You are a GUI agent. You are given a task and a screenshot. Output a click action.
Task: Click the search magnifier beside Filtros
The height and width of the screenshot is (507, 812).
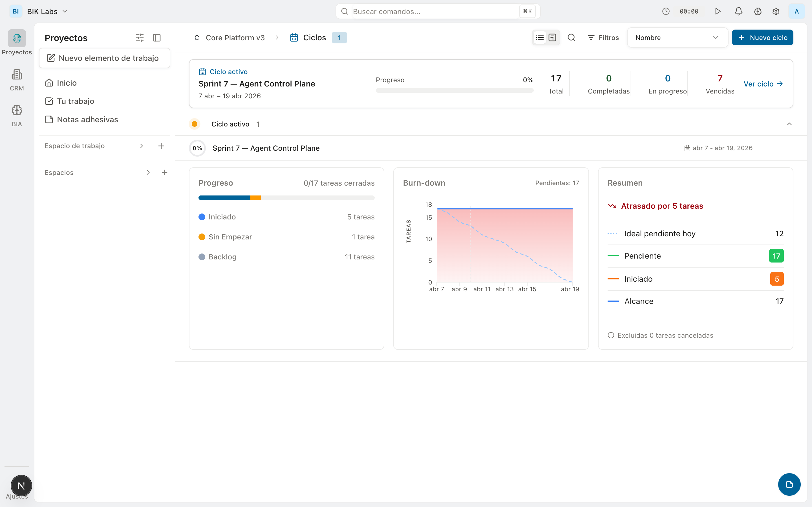(572, 37)
